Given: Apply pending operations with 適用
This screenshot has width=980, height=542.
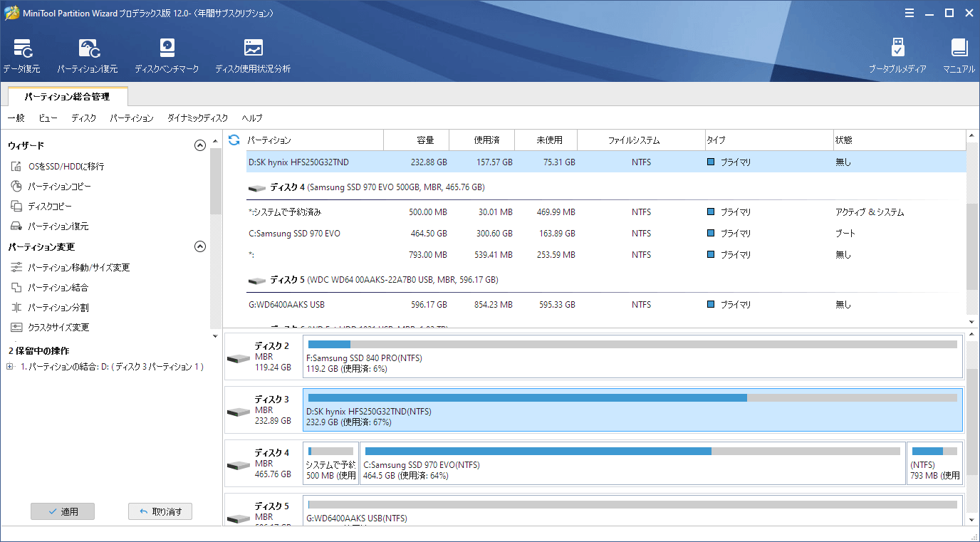Looking at the screenshot, I should (63, 511).
